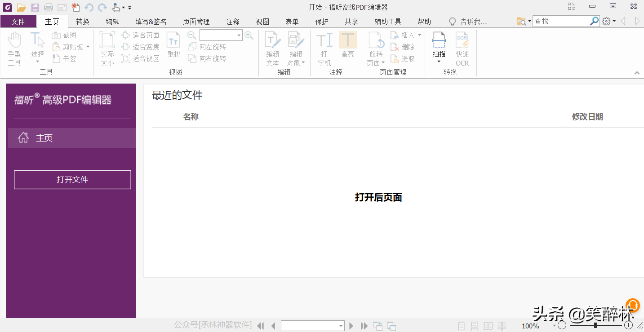Click the status bar zoom slider handle

click(595, 325)
